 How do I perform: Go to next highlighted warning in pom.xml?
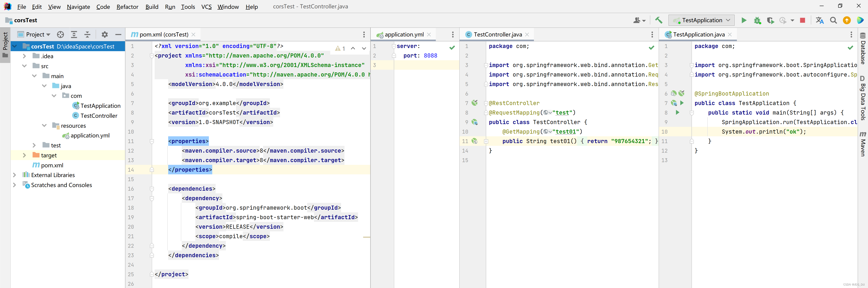click(x=364, y=49)
